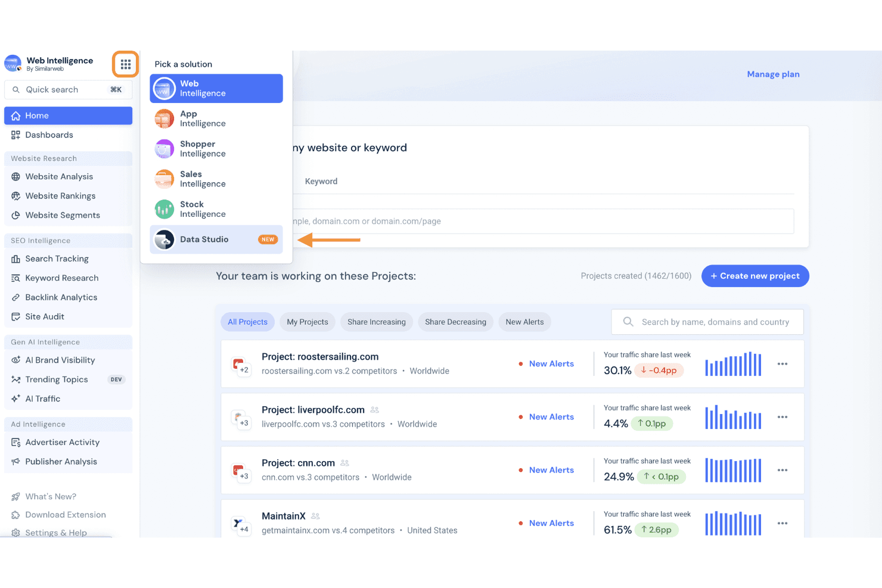Open the solution picker grid icon
The width and height of the screenshot is (882, 588).
pyautogui.click(x=126, y=64)
